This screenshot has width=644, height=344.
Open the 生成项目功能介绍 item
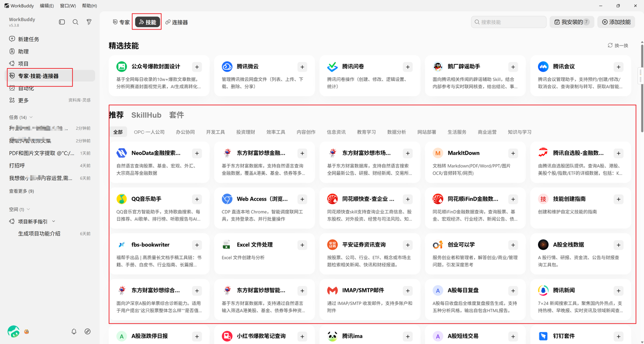click(50, 234)
